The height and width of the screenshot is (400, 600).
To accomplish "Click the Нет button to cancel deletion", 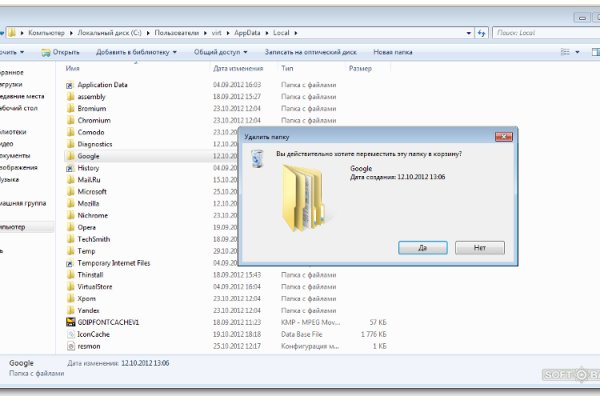I will tap(481, 247).
